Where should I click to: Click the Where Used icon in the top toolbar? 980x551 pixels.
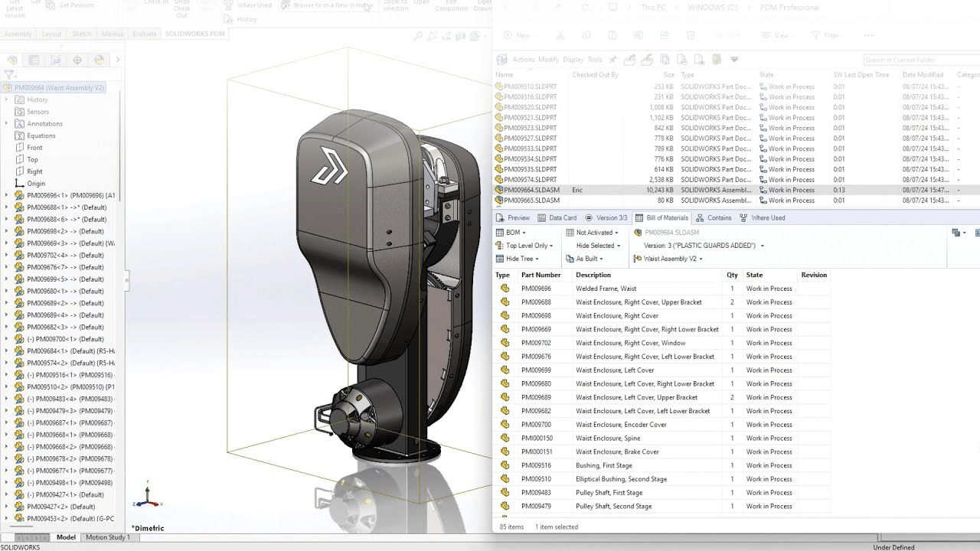coord(228,6)
